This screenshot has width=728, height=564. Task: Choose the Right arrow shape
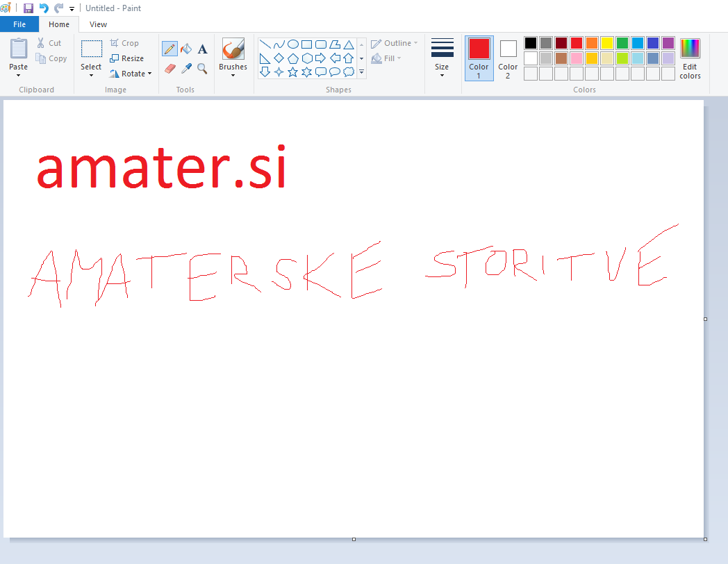pos(321,58)
